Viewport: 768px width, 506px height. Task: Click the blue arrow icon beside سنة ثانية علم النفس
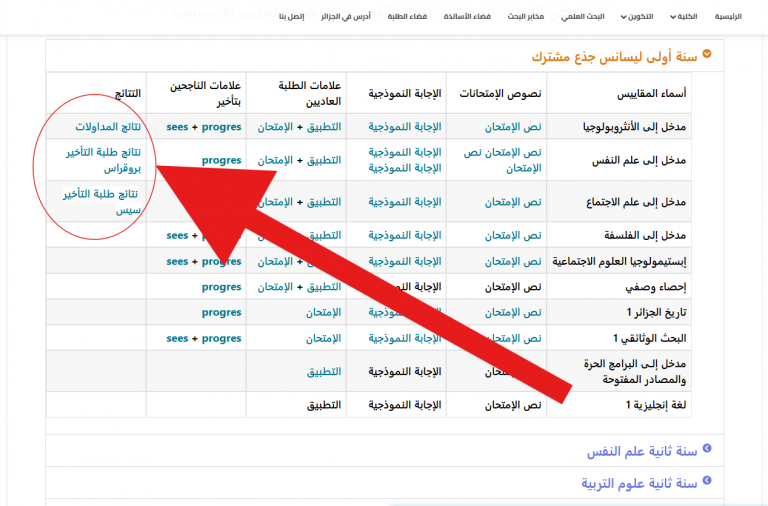click(x=708, y=450)
